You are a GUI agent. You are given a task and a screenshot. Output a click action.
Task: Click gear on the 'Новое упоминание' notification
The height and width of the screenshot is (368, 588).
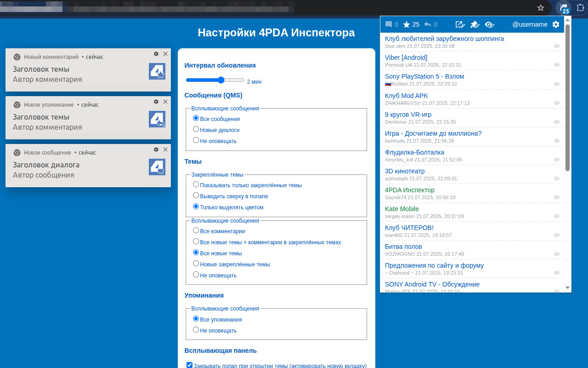coord(156,102)
